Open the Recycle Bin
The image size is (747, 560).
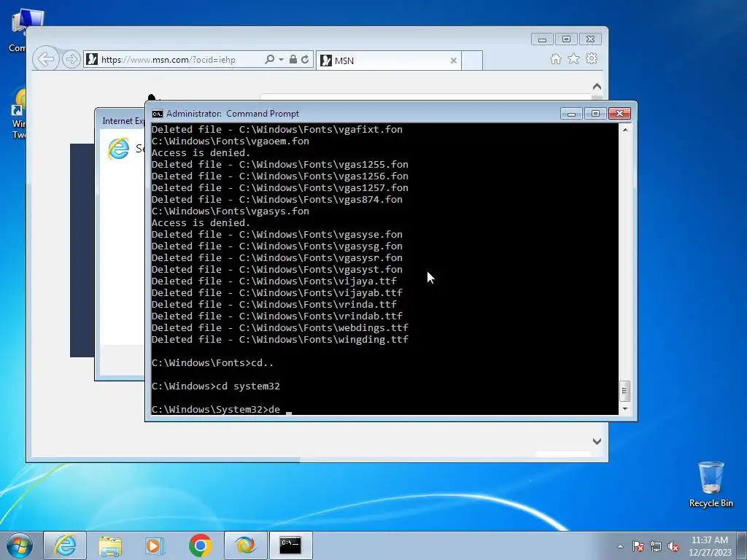point(711,484)
